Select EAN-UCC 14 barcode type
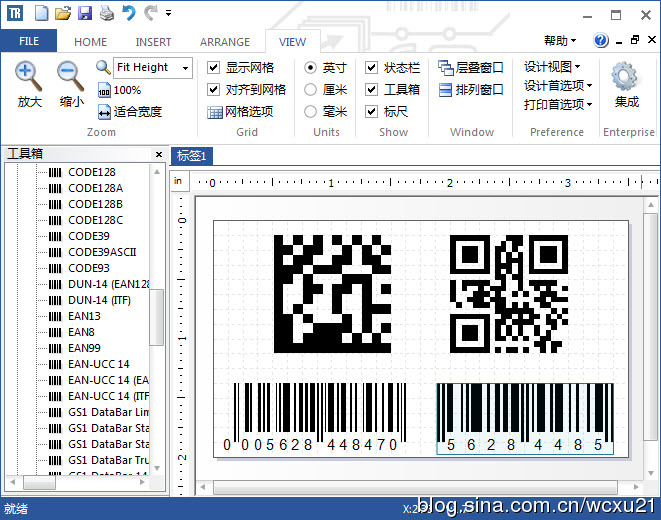Screen dimensions: 661x520 click(x=99, y=364)
